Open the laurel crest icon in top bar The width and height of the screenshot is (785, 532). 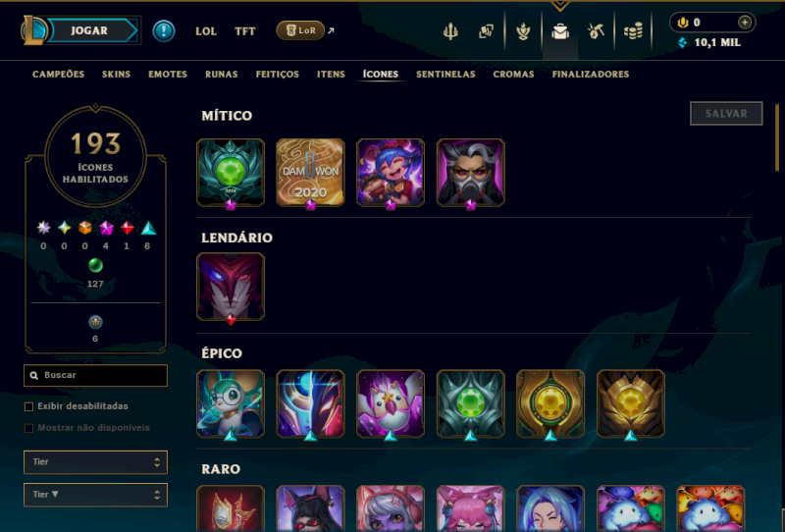523,31
